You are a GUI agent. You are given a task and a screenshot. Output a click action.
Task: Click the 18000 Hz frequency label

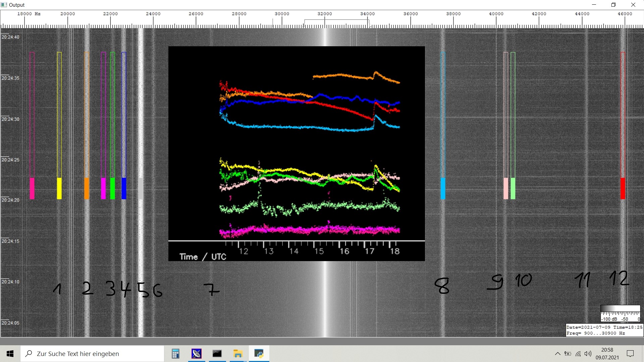pyautogui.click(x=29, y=14)
